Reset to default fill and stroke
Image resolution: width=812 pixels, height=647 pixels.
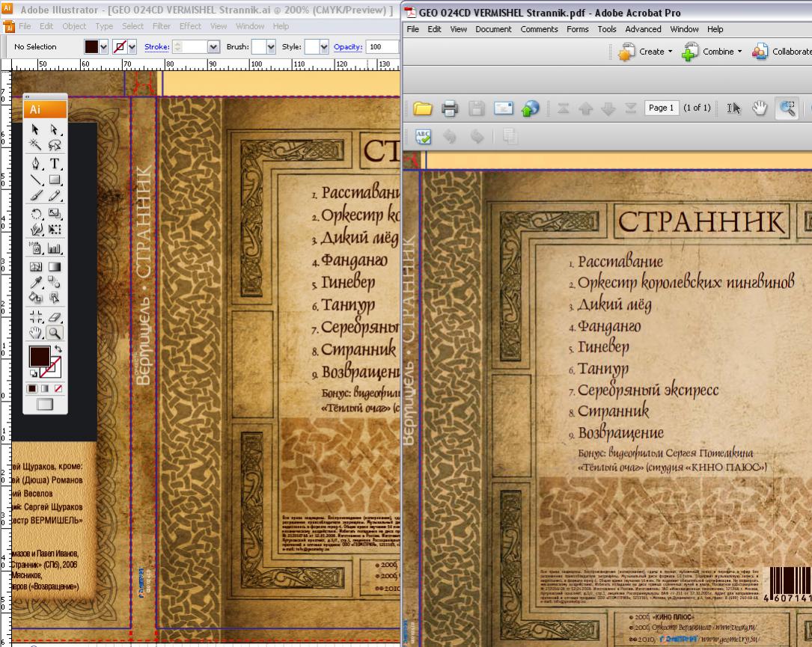point(33,373)
